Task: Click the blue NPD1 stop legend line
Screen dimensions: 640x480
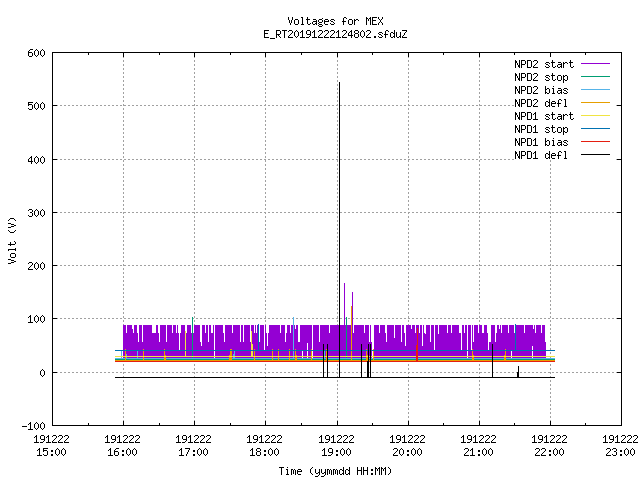Action: (x=595, y=129)
